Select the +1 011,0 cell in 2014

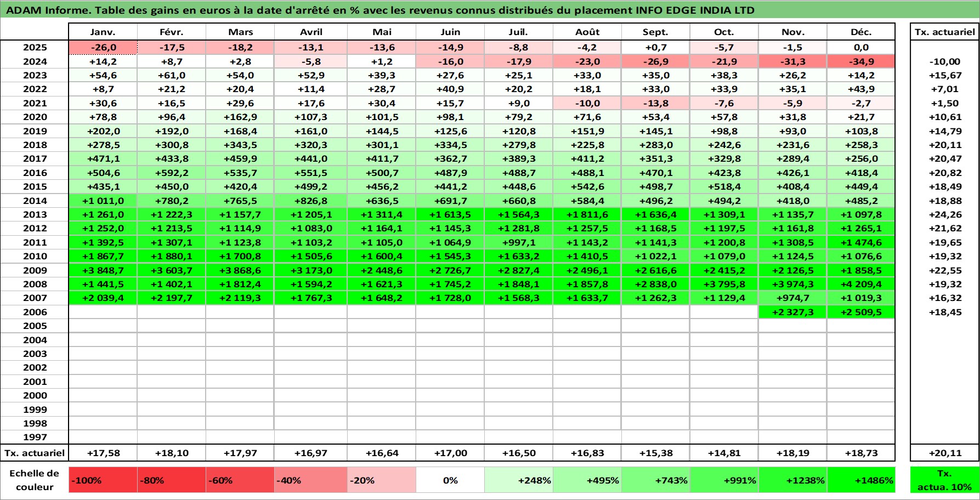tap(103, 201)
